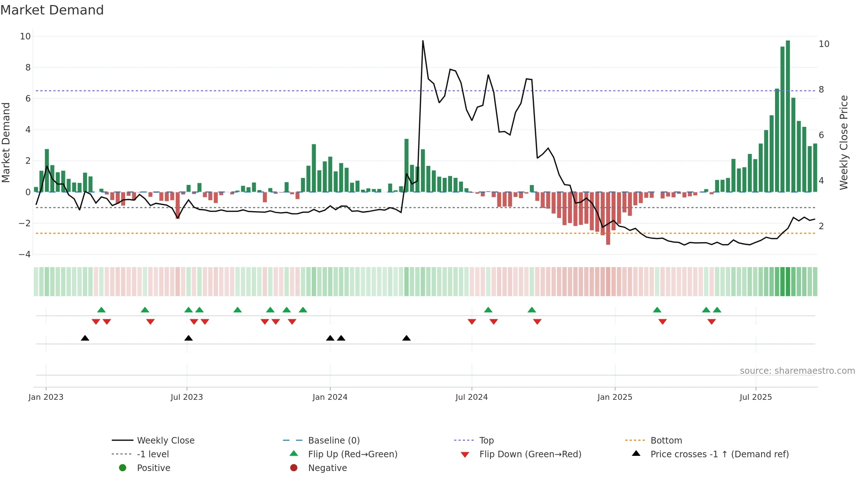Select the last black price-cross triangle near April 2024
The width and height of the screenshot is (868, 488).
coord(407,338)
